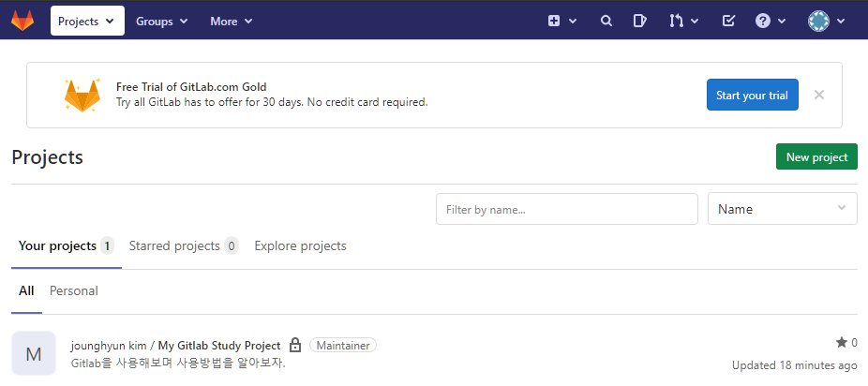Viewport: 868px width, 386px height.
Task: Open the Help question mark menu
Action: click(771, 21)
